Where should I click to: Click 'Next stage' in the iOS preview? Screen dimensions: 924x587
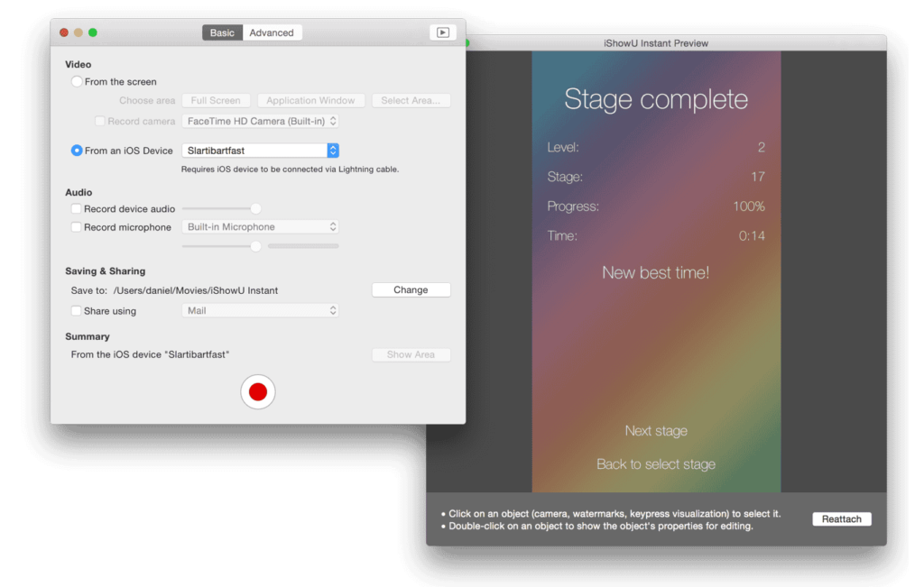(x=656, y=431)
